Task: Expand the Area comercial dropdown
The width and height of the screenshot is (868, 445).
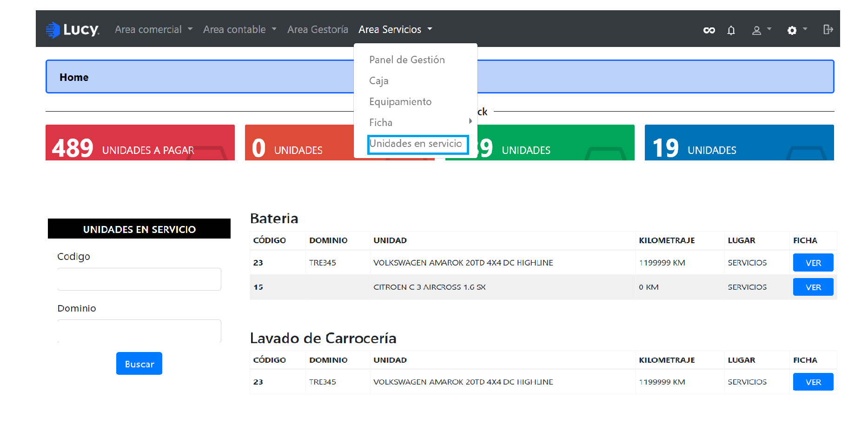Action: click(154, 29)
